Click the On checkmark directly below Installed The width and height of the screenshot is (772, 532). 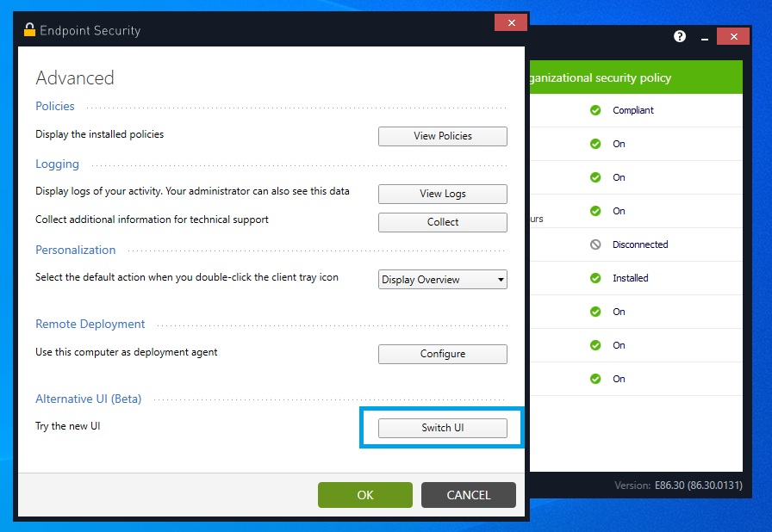pyautogui.click(x=595, y=312)
